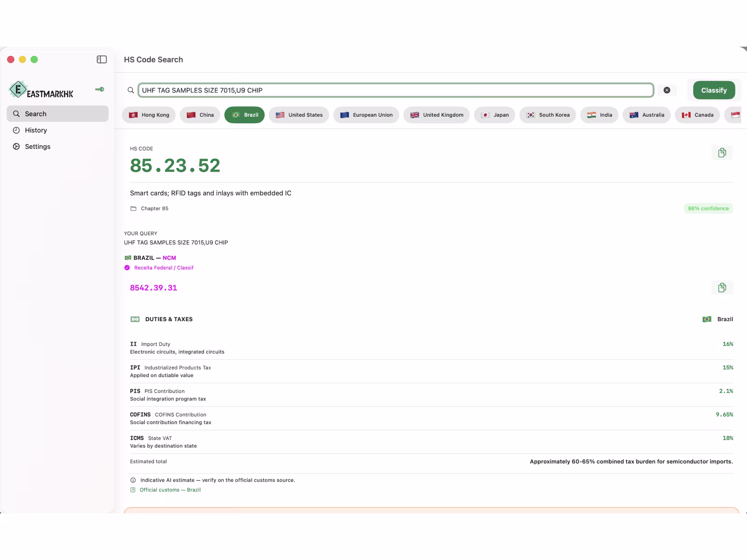Click the 16% Import Duty rate
Screen dimensions: 747x560
(728, 344)
